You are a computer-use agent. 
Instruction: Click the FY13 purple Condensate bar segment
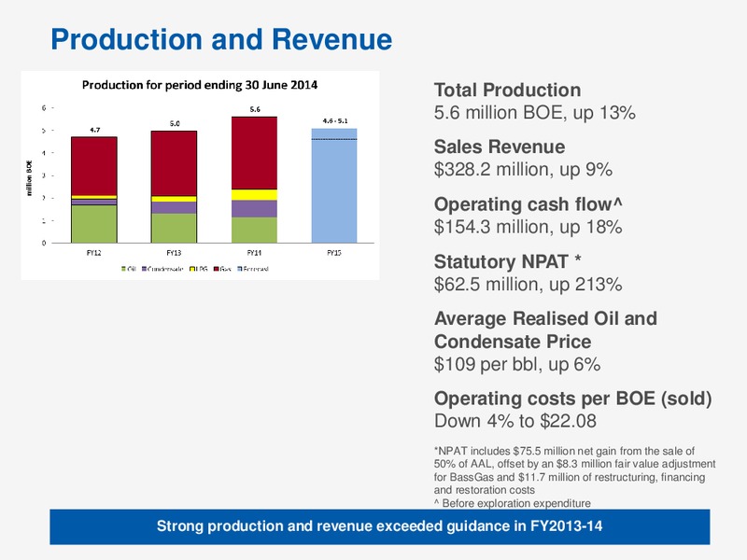click(x=174, y=207)
